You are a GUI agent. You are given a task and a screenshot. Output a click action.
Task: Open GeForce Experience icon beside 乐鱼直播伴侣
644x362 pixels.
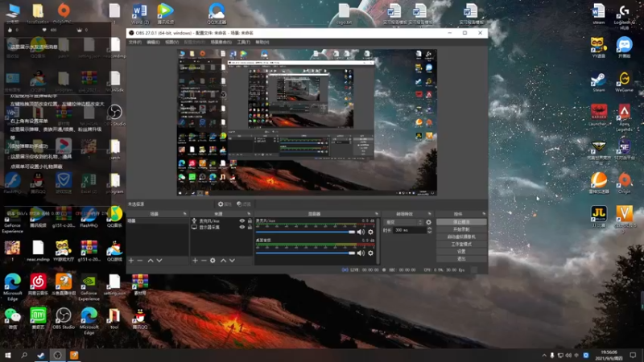coord(89,287)
